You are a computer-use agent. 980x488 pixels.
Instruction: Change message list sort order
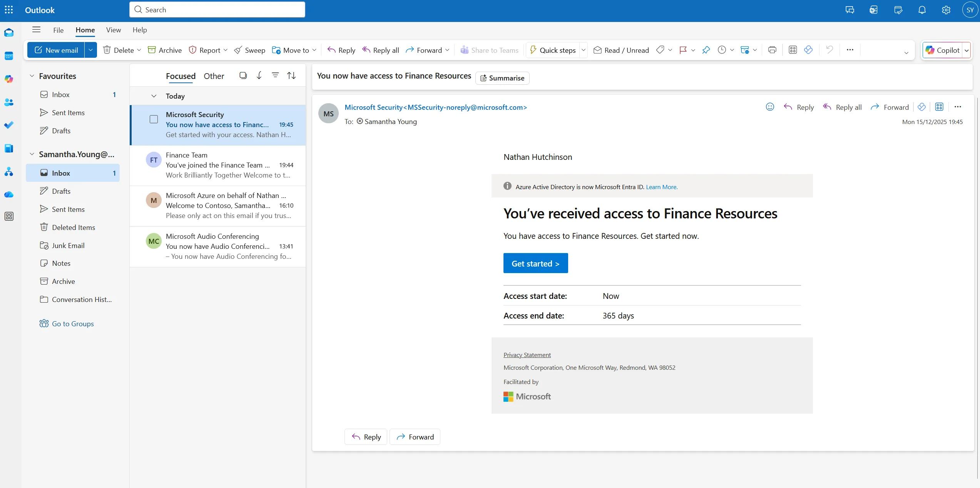pos(291,75)
